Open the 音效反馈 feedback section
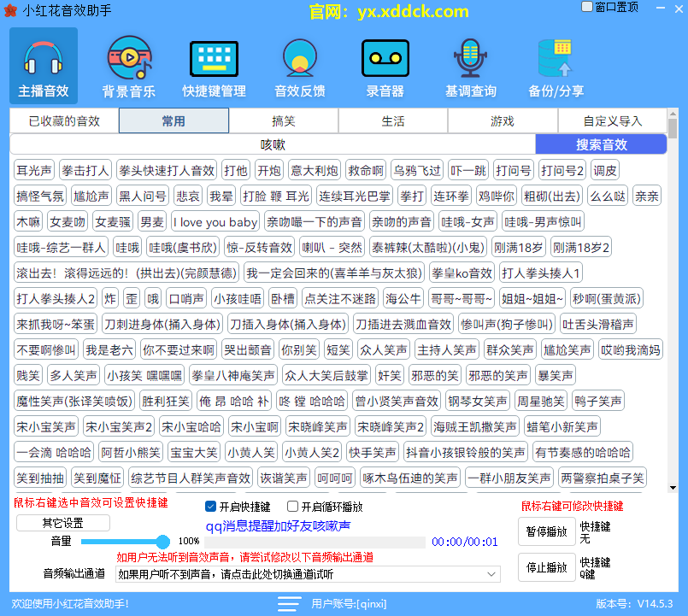This screenshot has height=616, width=688. 298,66
